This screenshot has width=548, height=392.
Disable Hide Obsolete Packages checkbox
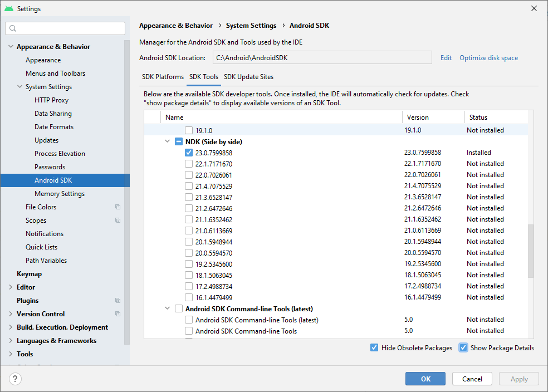tap(374, 347)
